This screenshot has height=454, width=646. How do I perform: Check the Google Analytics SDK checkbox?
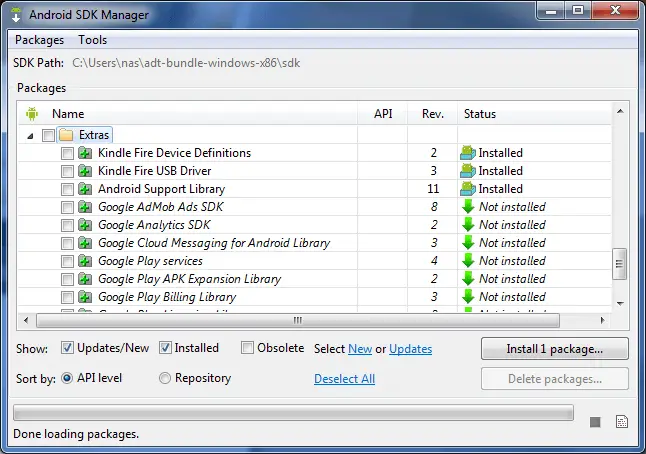(x=67, y=225)
